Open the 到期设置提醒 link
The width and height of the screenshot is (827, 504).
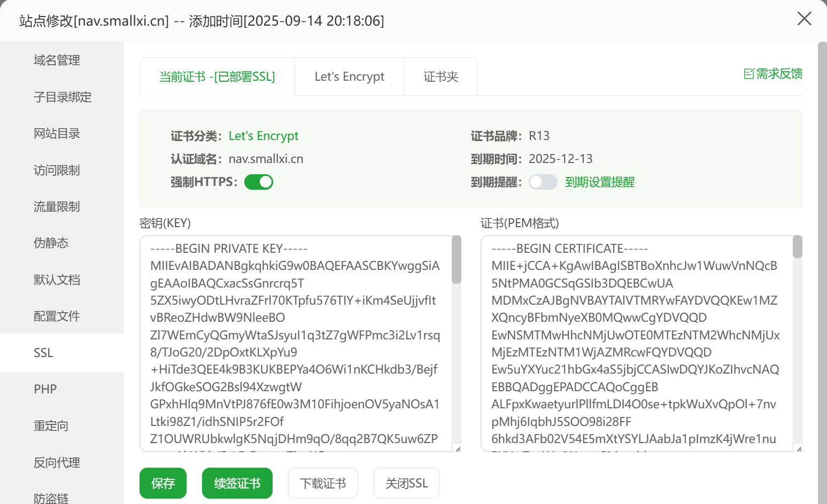pos(599,182)
